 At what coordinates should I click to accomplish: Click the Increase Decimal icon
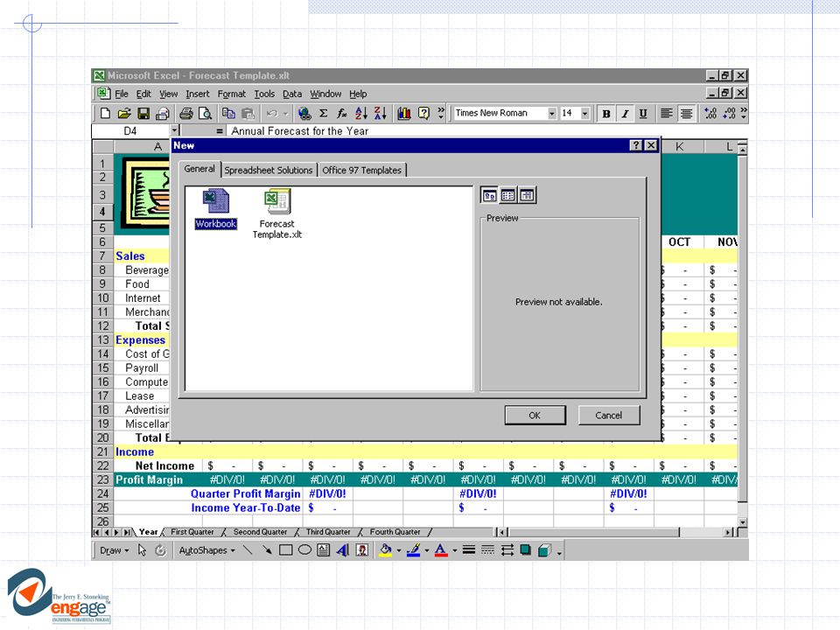pyautogui.click(x=710, y=113)
